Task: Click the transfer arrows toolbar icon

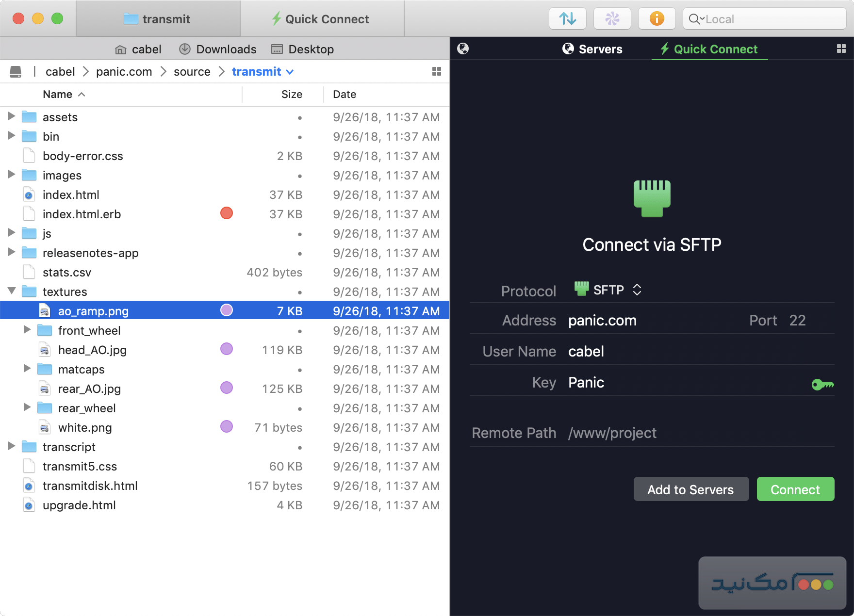Action: tap(567, 19)
